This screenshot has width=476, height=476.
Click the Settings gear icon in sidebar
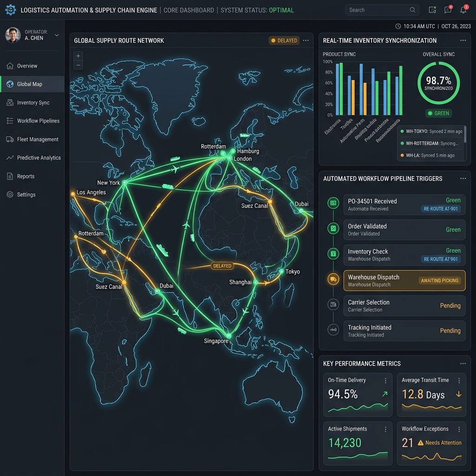[x=10, y=195]
